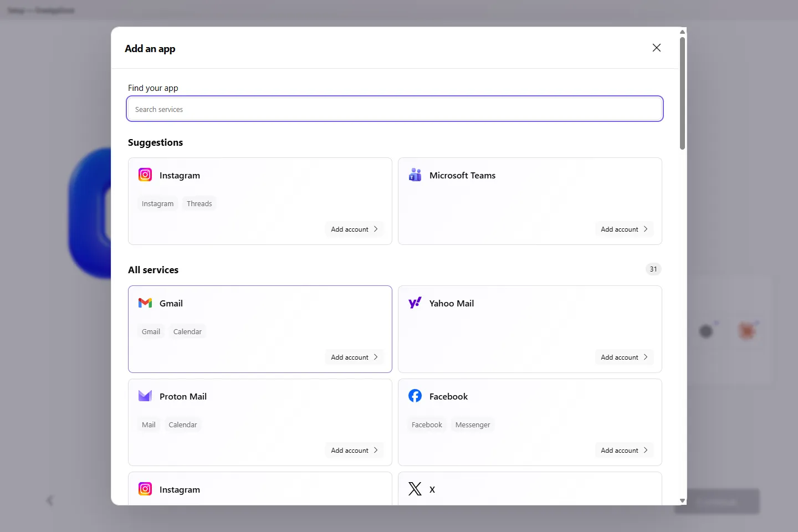This screenshot has height=532, width=798.
Task: Click the 31 services count badge
Action: click(653, 269)
